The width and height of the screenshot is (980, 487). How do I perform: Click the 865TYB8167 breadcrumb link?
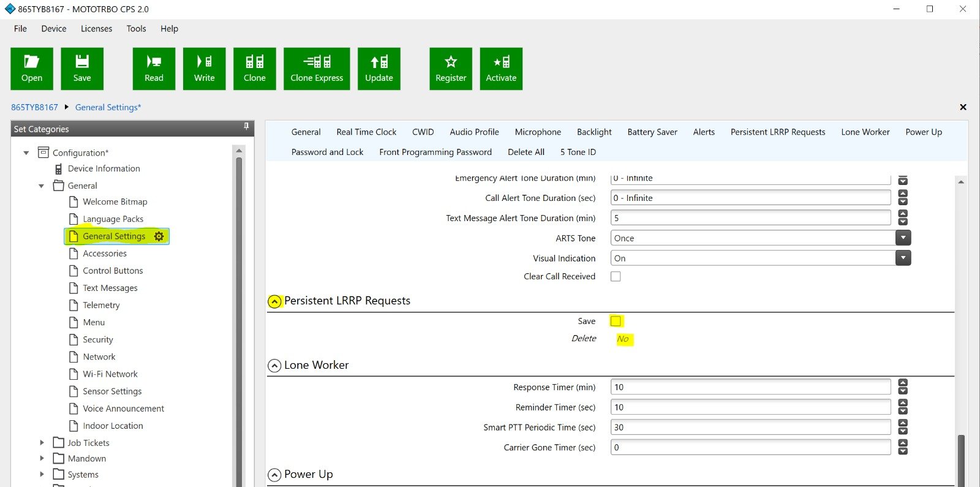pos(34,107)
